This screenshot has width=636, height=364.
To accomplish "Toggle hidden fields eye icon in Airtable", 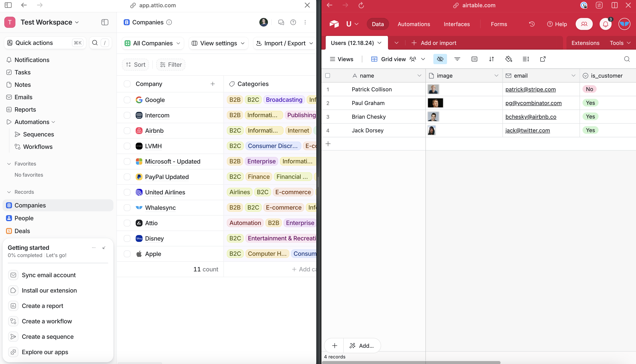I will [440, 59].
